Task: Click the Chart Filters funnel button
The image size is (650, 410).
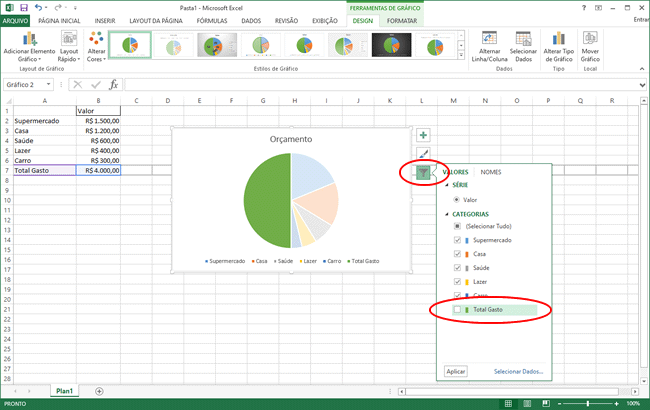Action: click(423, 172)
